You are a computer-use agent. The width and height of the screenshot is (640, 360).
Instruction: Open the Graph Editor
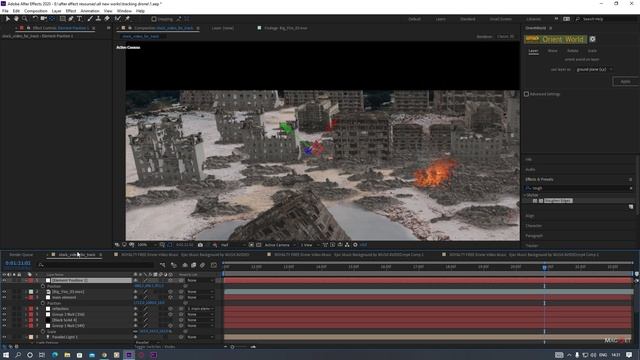(x=213, y=265)
